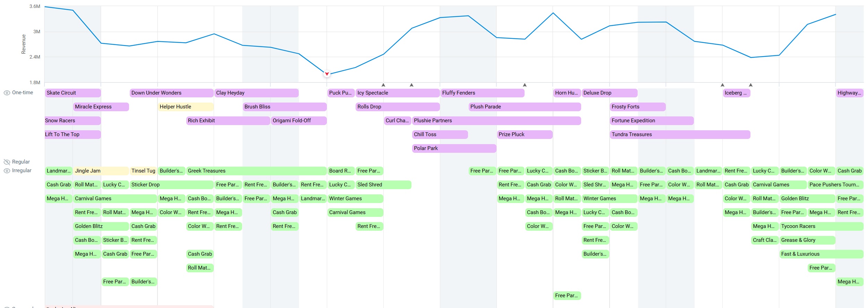The image size is (868, 308).
Task: Select the yellow Jingle Jam event
Action: 101,171
